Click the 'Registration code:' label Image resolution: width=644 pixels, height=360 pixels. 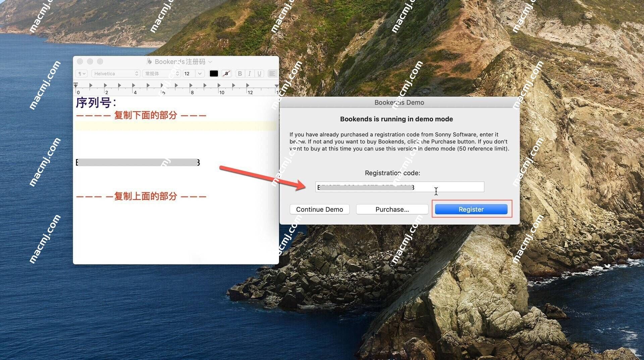coord(392,173)
